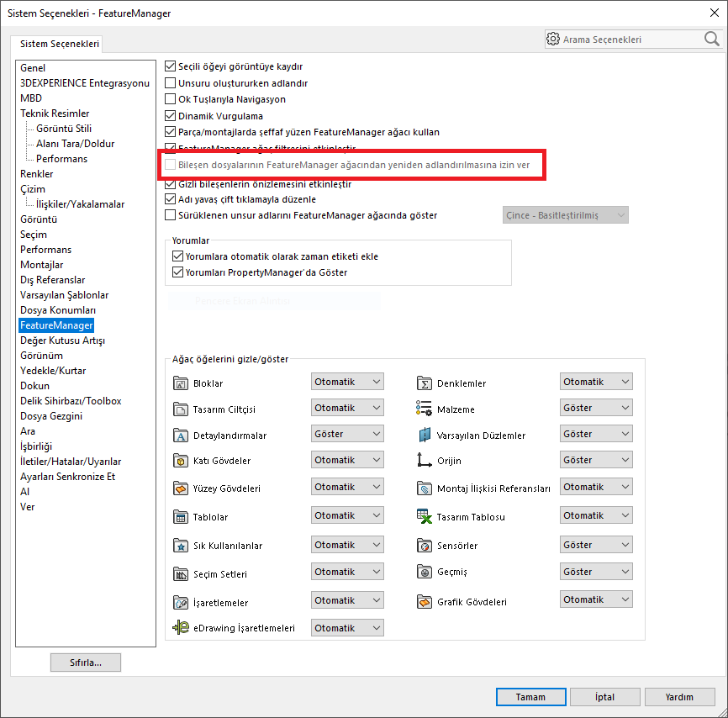Image resolution: width=728 pixels, height=718 pixels.
Task: Click the Bloklar tree item icon
Action: click(180, 383)
